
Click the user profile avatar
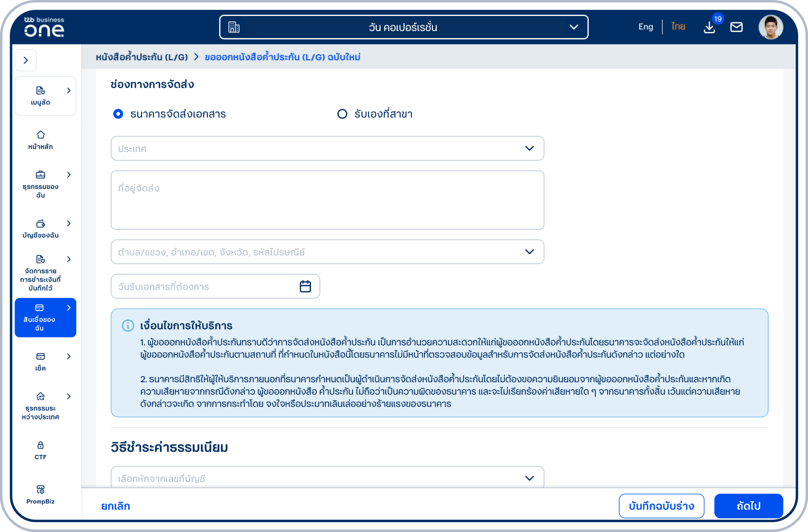point(770,27)
